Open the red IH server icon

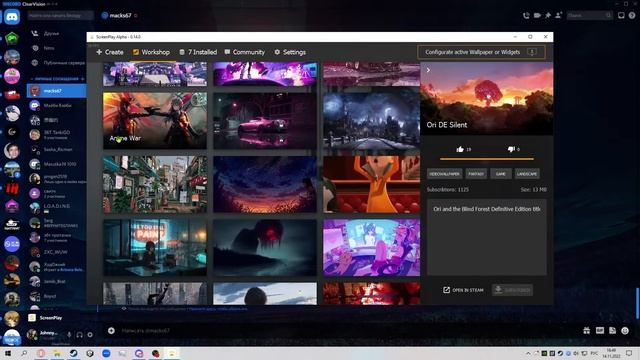12,189
